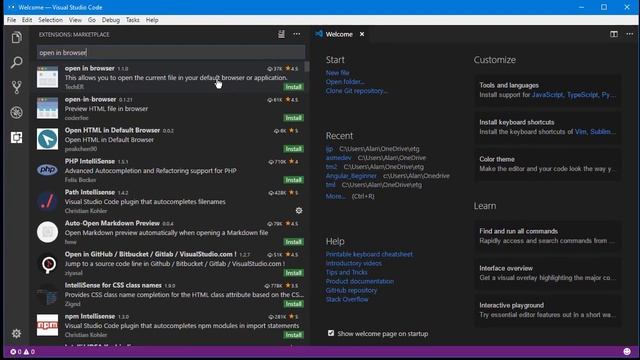This screenshot has width=640, height=360.
Task: Open the Selection menu
Action: click(50, 20)
